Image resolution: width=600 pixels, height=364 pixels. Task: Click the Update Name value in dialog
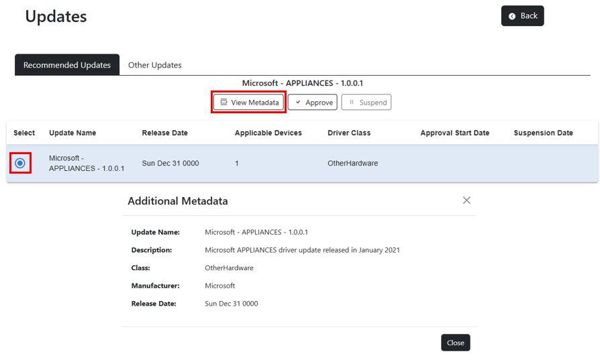coord(256,232)
